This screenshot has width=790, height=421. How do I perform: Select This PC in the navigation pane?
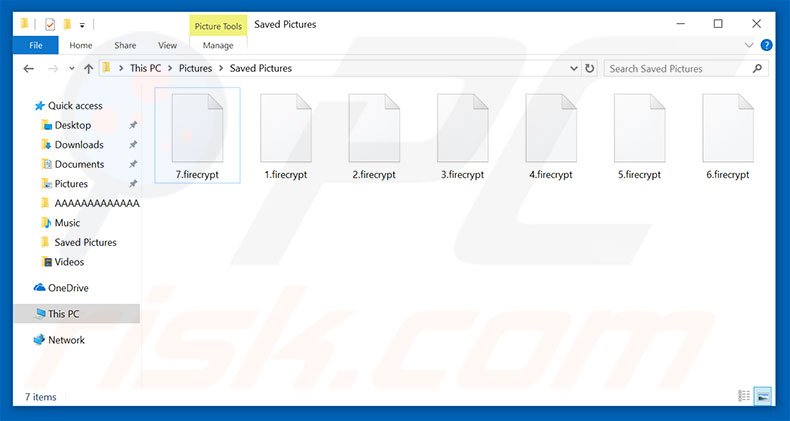[77, 314]
